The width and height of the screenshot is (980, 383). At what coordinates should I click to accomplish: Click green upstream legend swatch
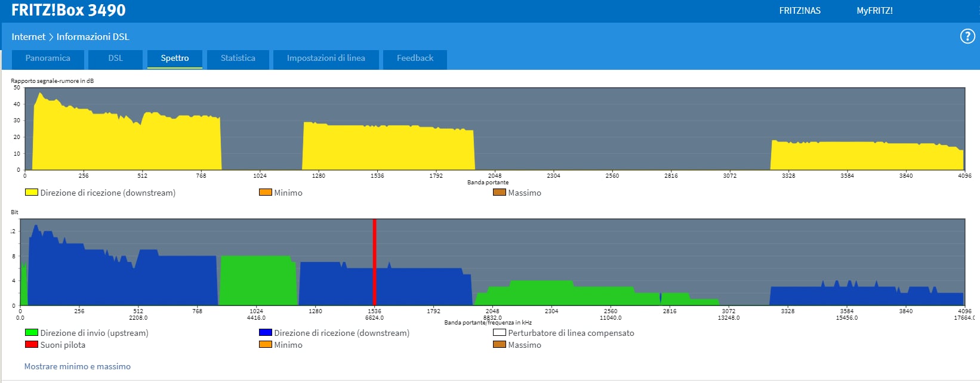[31, 333]
